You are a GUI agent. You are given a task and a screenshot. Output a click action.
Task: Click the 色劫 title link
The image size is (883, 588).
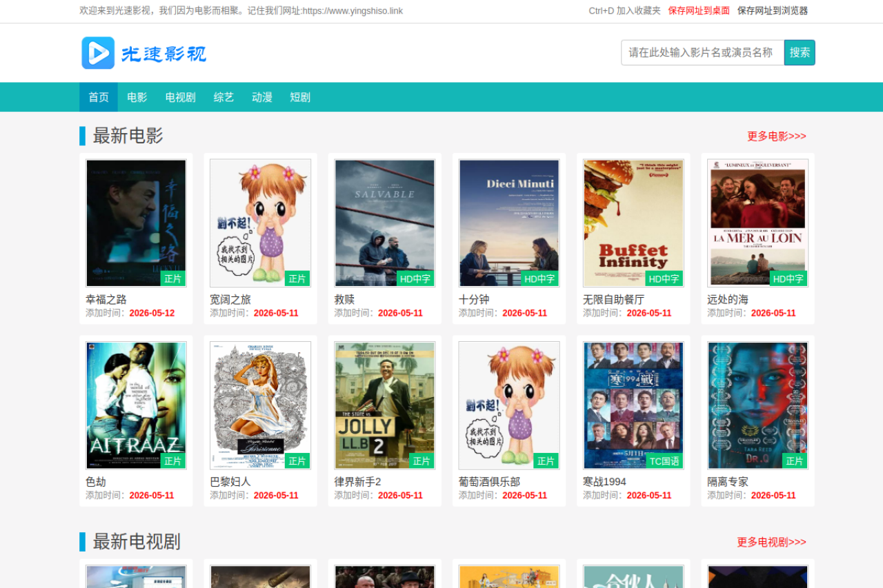pos(96,483)
